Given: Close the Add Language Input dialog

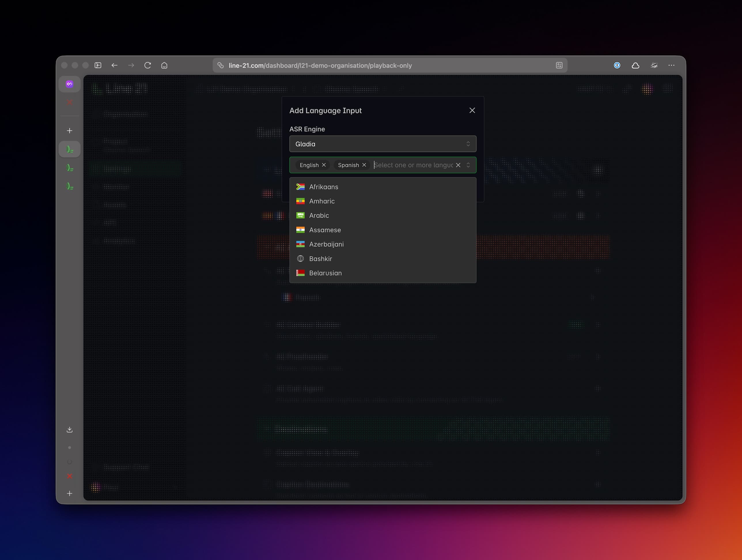Looking at the screenshot, I should (x=472, y=110).
